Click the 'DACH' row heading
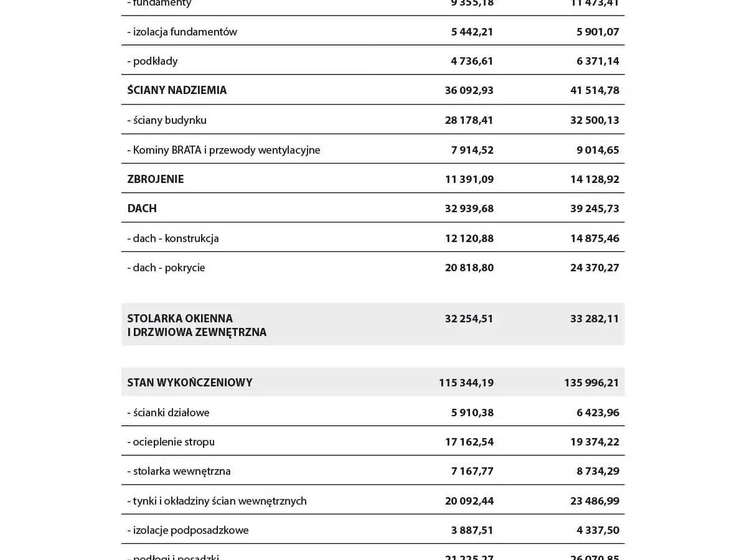Screen dimensions: 747x560 pos(142,208)
